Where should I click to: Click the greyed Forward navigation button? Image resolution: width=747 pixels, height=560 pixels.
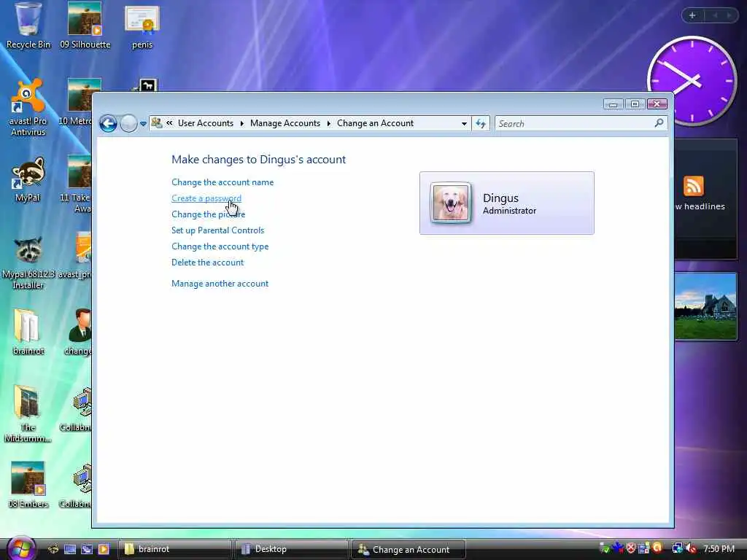tap(128, 124)
